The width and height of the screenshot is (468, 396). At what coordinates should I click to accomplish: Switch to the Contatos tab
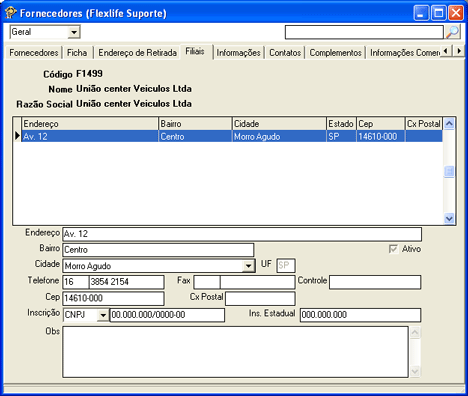point(285,53)
